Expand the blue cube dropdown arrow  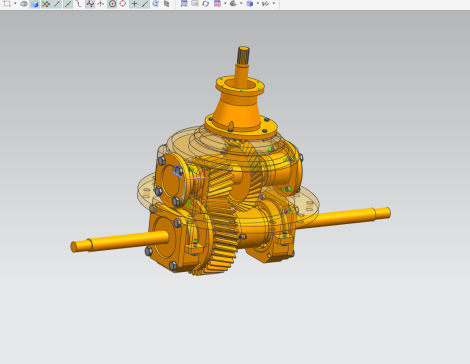(258, 4)
